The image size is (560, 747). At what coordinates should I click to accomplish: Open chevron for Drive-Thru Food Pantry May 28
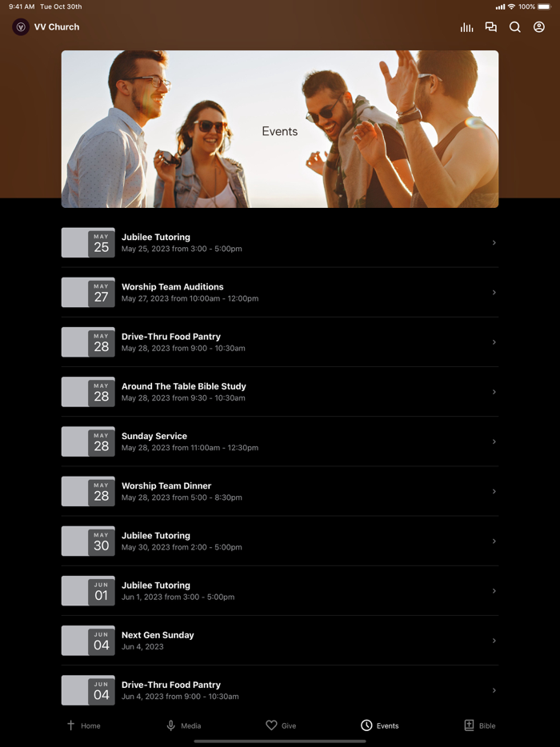tap(494, 342)
